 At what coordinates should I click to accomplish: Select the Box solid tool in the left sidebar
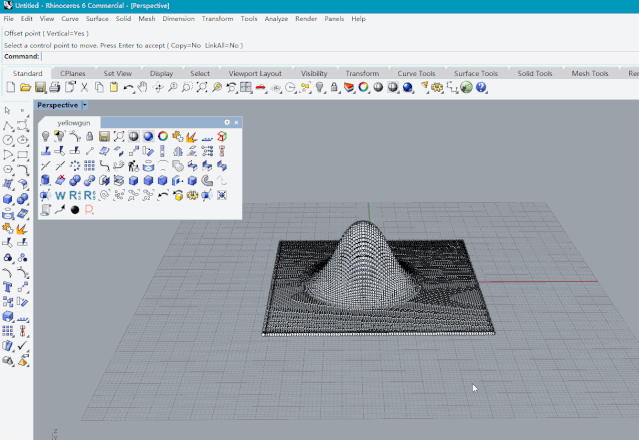(x=8, y=199)
